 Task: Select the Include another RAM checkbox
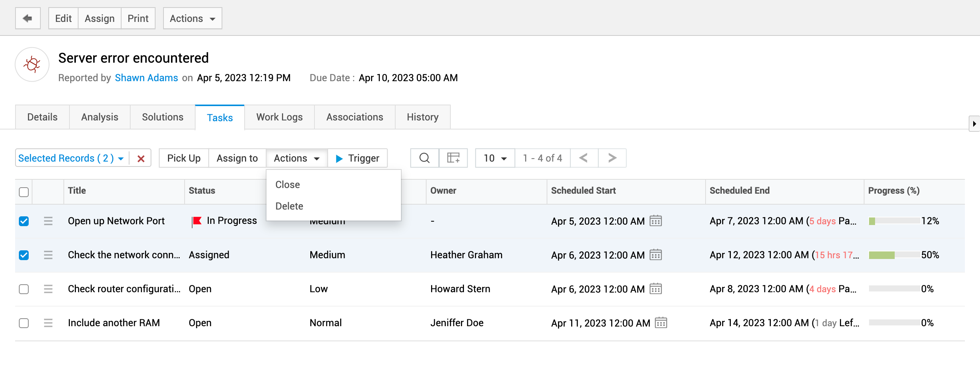point(24,323)
